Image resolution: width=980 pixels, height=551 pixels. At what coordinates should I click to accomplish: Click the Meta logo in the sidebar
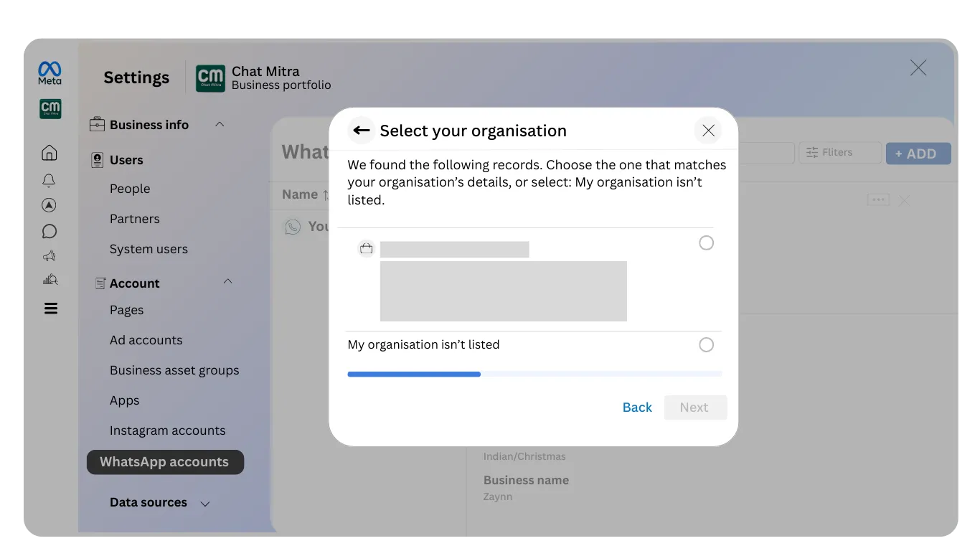point(49,72)
